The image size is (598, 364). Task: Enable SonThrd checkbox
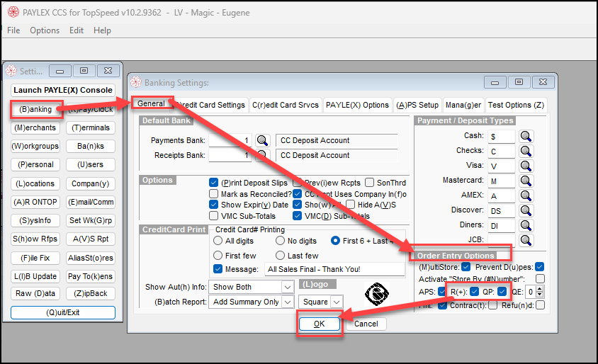pos(369,183)
